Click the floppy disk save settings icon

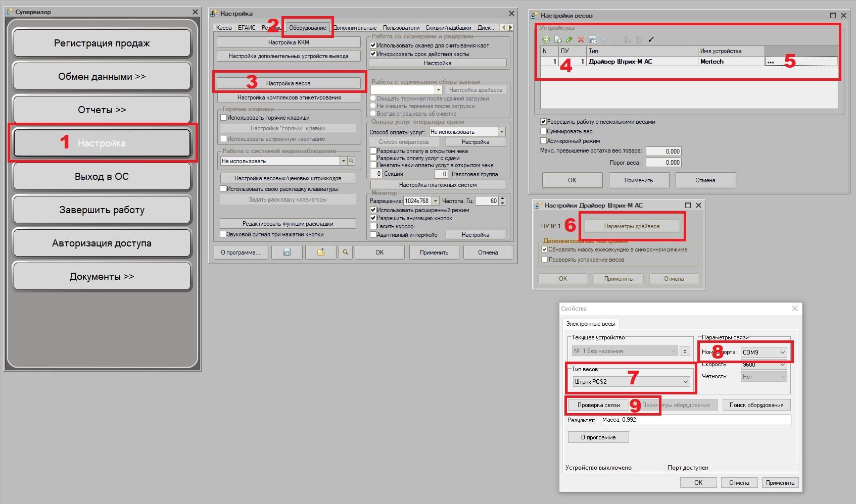[x=287, y=253]
